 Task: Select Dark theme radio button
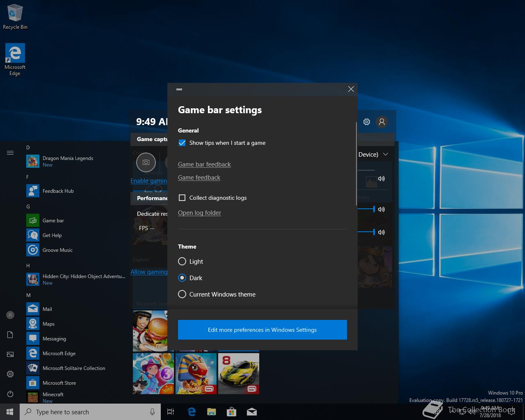click(182, 278)
